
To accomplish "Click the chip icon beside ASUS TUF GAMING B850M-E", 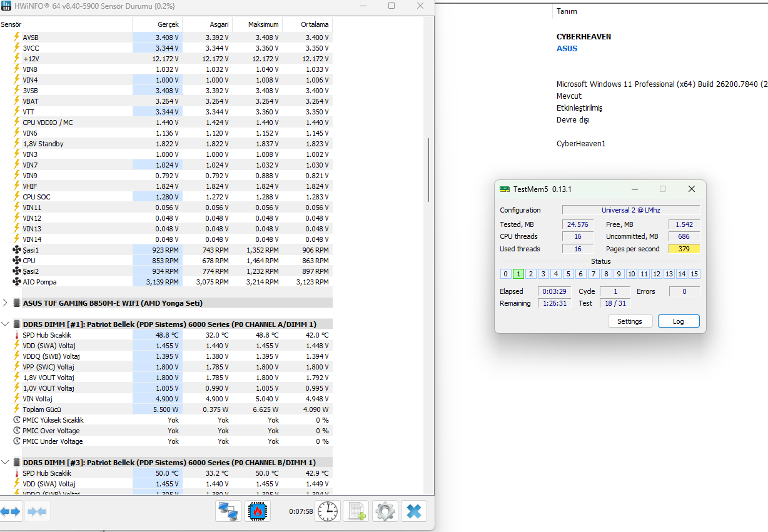I will (17, 303).
